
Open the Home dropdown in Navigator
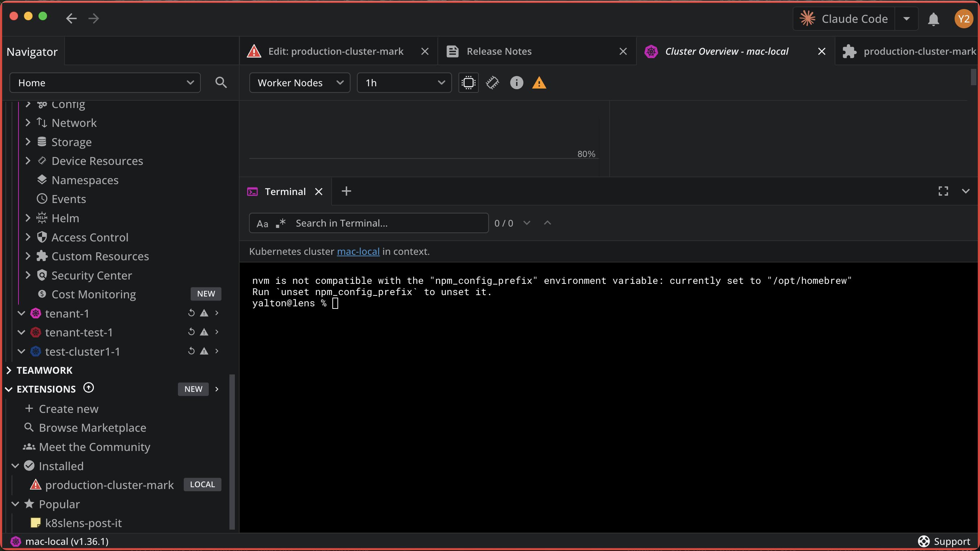(105, 83)
